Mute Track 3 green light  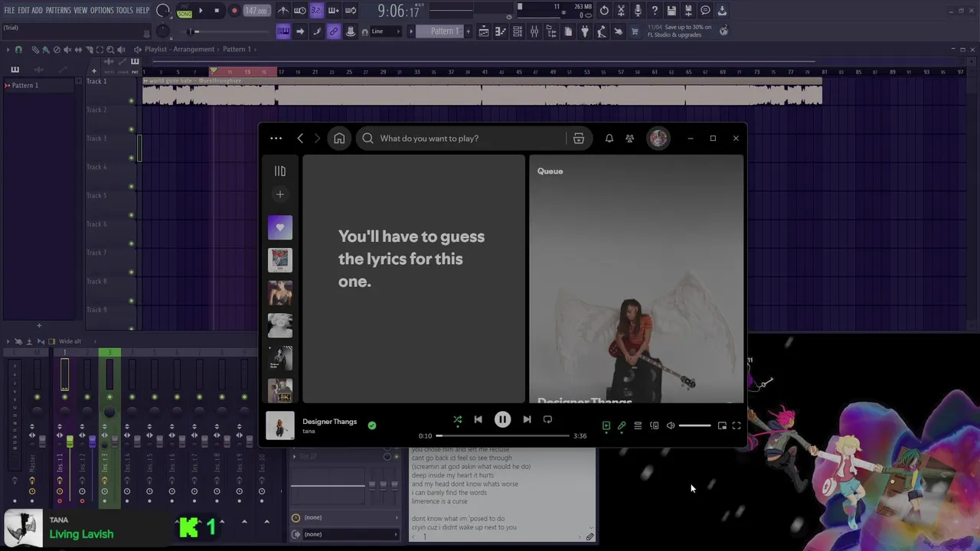(x=132, y=158)
